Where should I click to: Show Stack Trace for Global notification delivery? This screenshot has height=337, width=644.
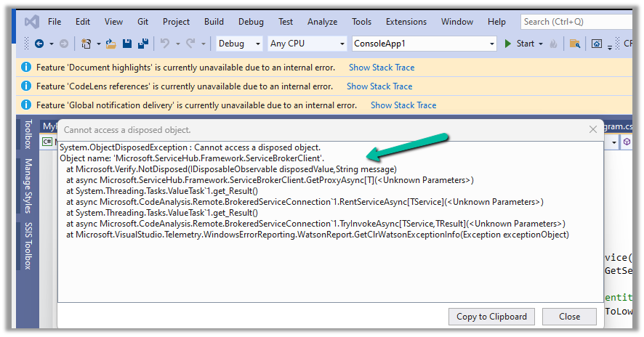(x=403, y=105)
